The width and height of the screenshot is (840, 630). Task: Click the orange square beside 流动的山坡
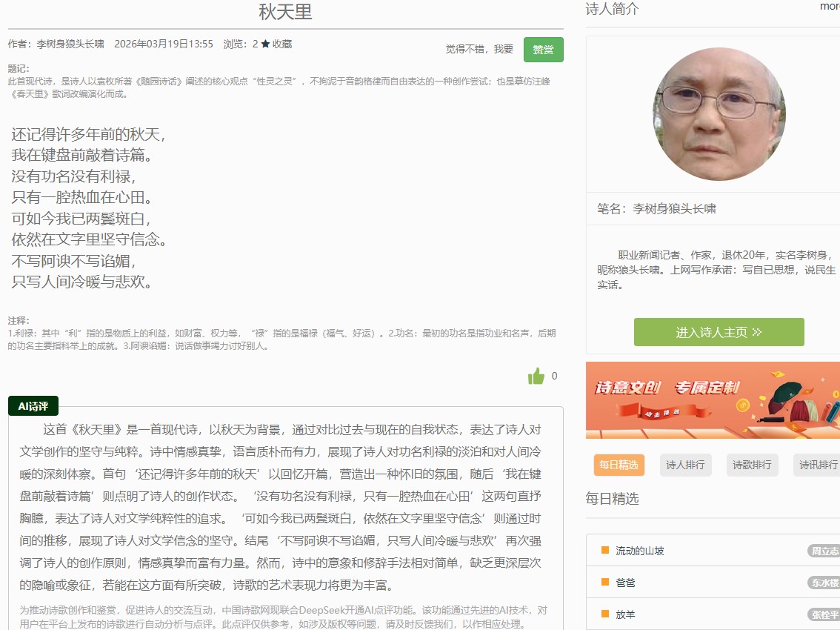[605, 550]
